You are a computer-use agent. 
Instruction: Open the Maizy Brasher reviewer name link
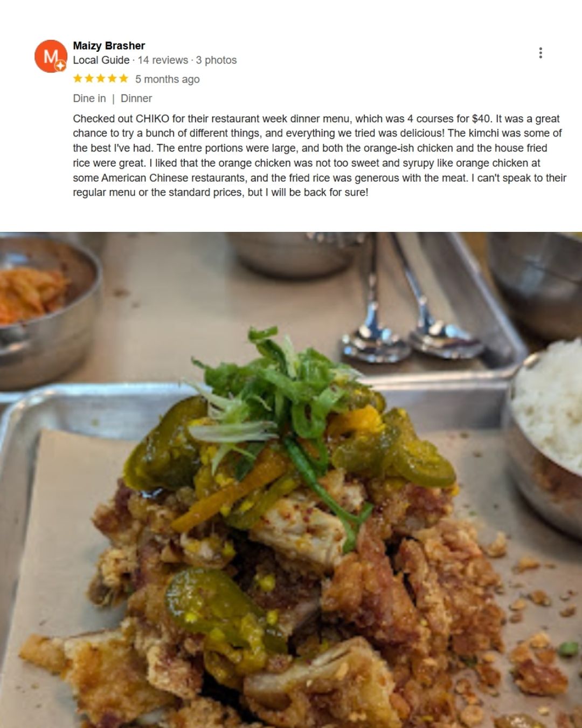click(109, 46)
